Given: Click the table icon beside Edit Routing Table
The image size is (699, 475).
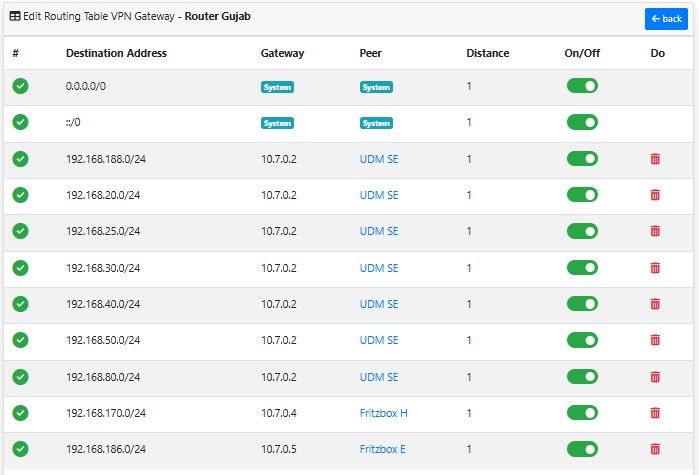Looking at the screenshot, I should 14,17.
